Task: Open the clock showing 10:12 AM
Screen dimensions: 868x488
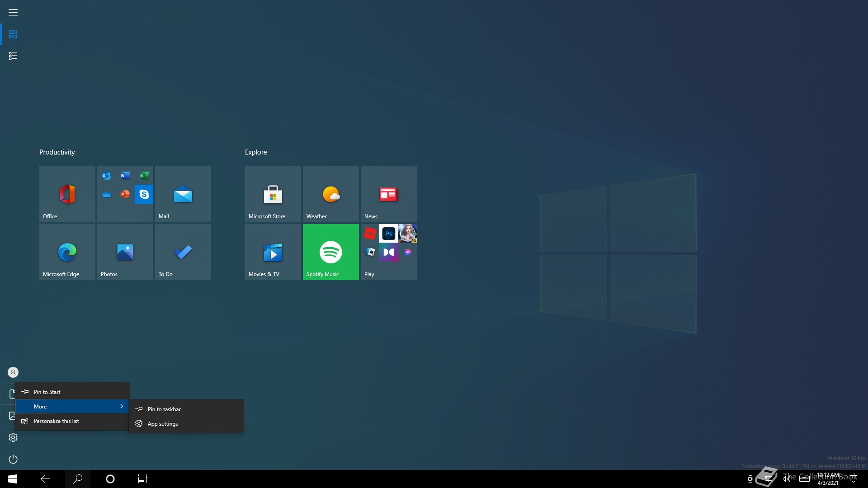Action: click(828, 479)
